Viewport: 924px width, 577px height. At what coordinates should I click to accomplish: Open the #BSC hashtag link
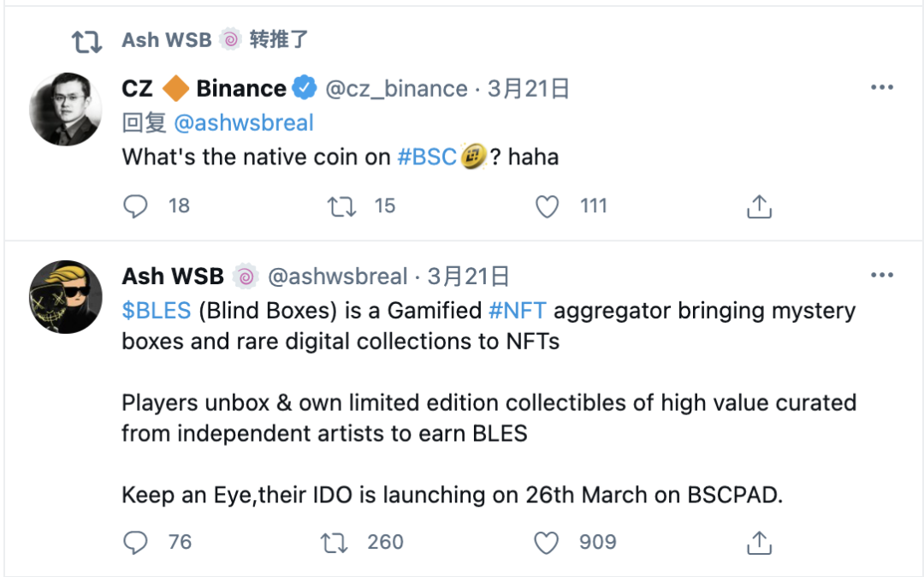point(427,158)
